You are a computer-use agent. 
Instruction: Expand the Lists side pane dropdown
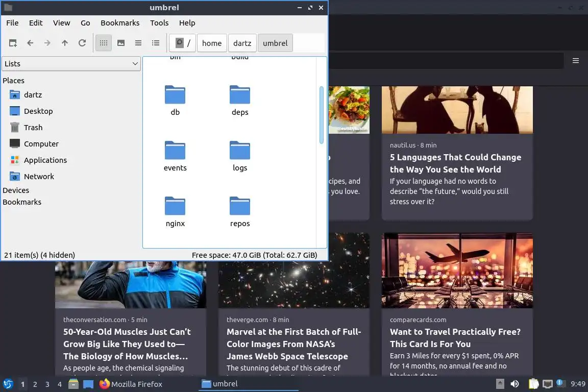tap(71, 64)
